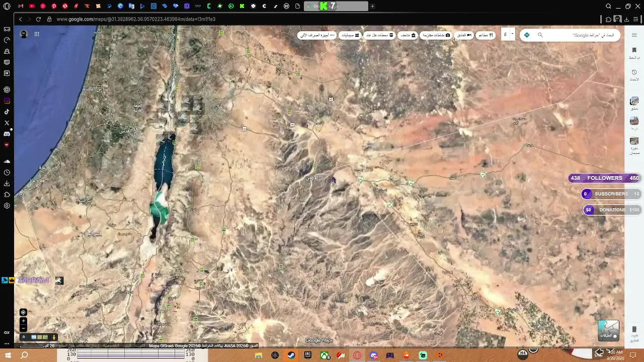Open the TikTok sidebar icon
This screenshot has width=644, height=362.
tap(7, 112)
